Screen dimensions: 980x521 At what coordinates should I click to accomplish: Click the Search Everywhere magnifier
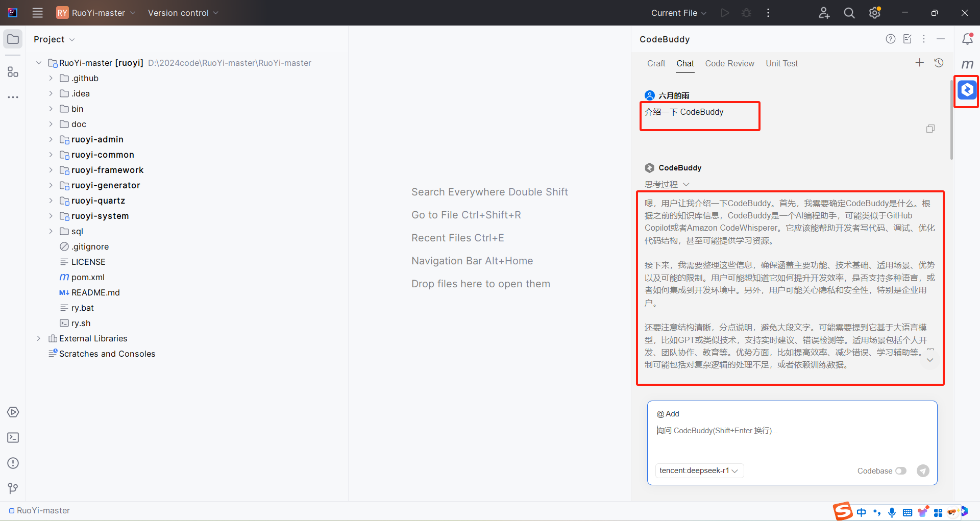[849, 13]
